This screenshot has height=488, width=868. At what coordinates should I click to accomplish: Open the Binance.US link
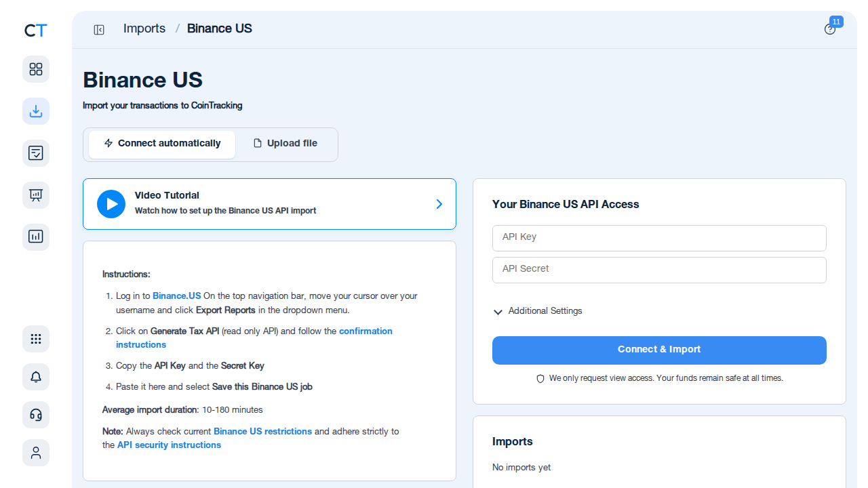tap(177, 296)
